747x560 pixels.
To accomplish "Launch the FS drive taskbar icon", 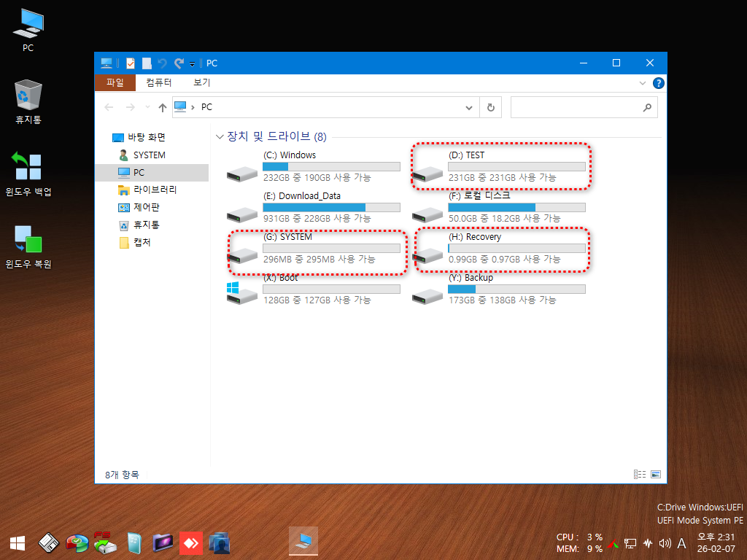I will coord(105,542).
